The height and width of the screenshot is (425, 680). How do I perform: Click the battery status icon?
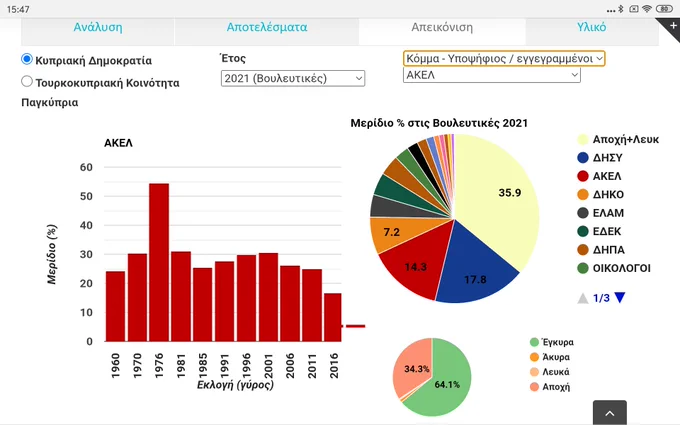[664, 9]
